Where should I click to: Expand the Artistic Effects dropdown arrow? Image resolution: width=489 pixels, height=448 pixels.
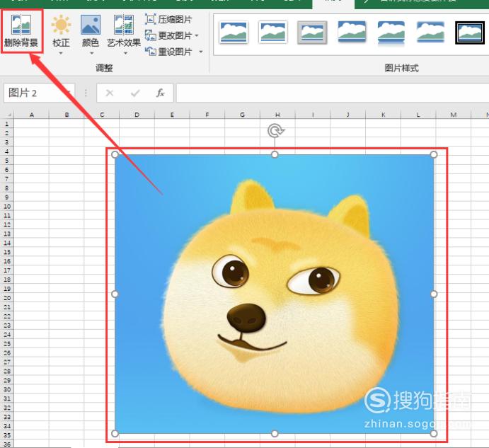point(125,54)
